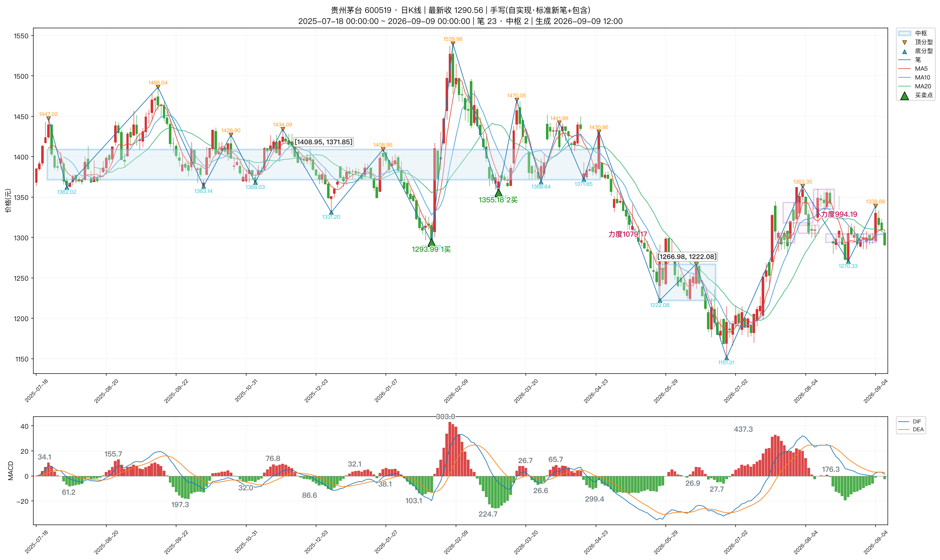Click the top fractal marker at 1470.05

click(517, 100)
